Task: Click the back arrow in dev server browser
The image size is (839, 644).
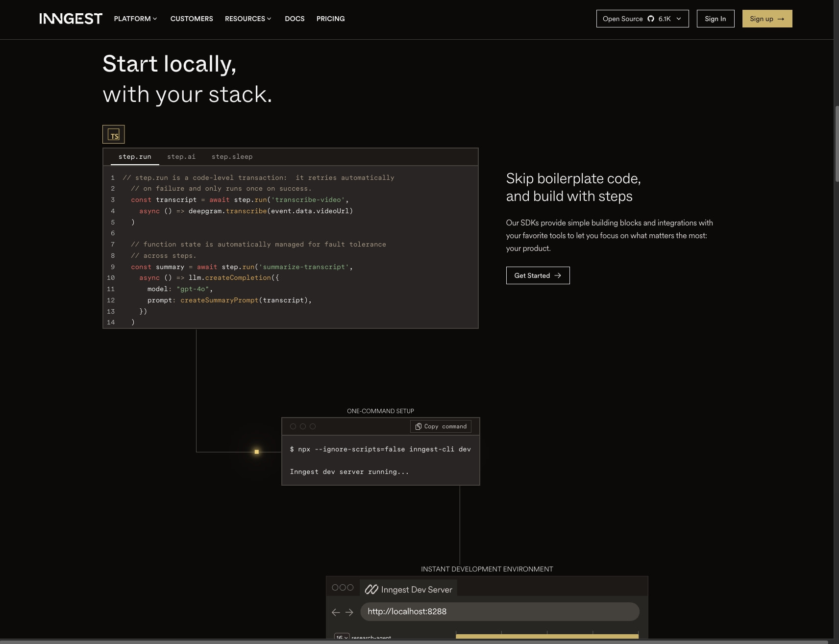Action: pyautogui.click(x=336, y=612)
